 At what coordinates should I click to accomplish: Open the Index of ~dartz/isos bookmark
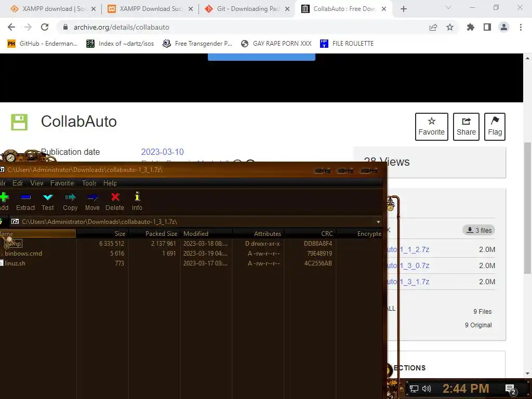(x=120, y=44)
